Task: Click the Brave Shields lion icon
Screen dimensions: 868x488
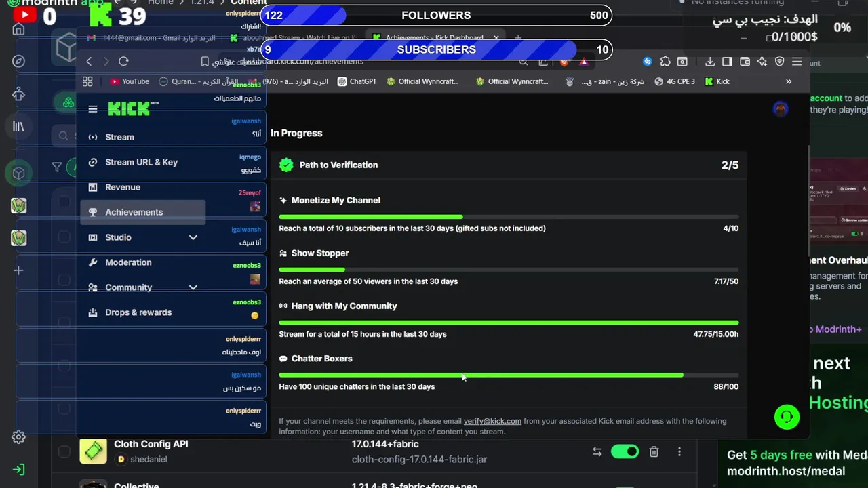Action: coord(564,62)
